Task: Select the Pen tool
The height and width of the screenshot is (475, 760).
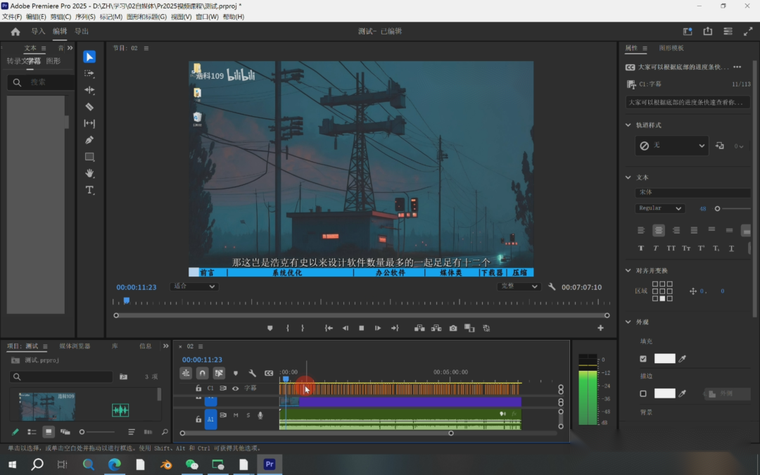Action: pos(89,140)
